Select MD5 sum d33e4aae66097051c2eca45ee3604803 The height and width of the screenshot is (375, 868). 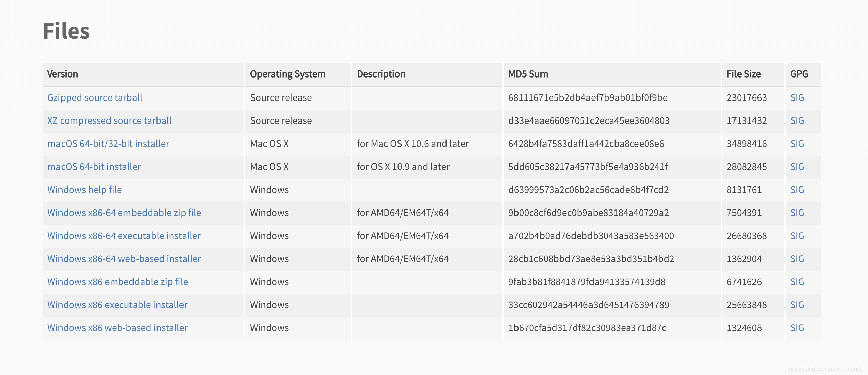(589, 121)
